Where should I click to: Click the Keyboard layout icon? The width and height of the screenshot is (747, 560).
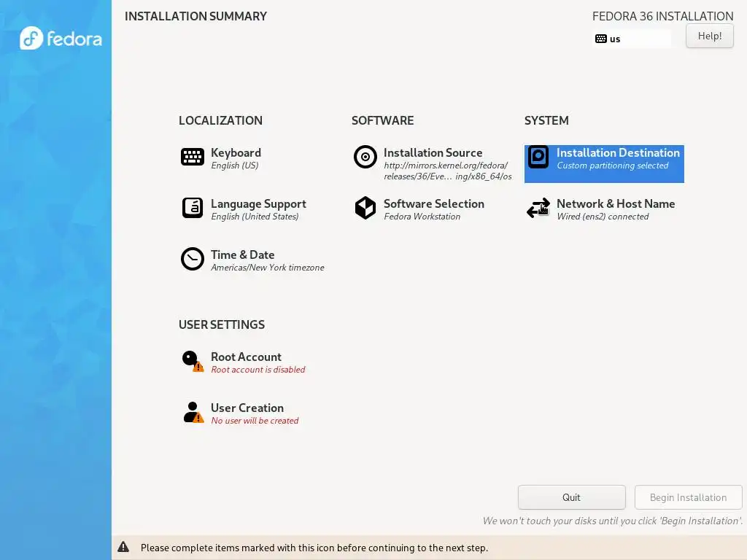[193, 157]
